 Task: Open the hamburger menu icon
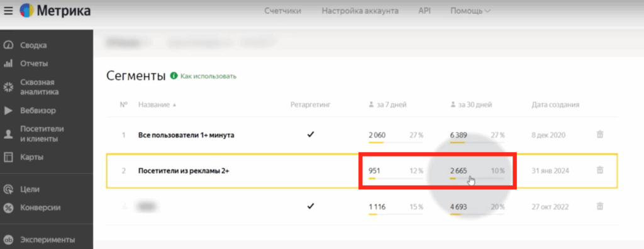[x=8, y=11]
